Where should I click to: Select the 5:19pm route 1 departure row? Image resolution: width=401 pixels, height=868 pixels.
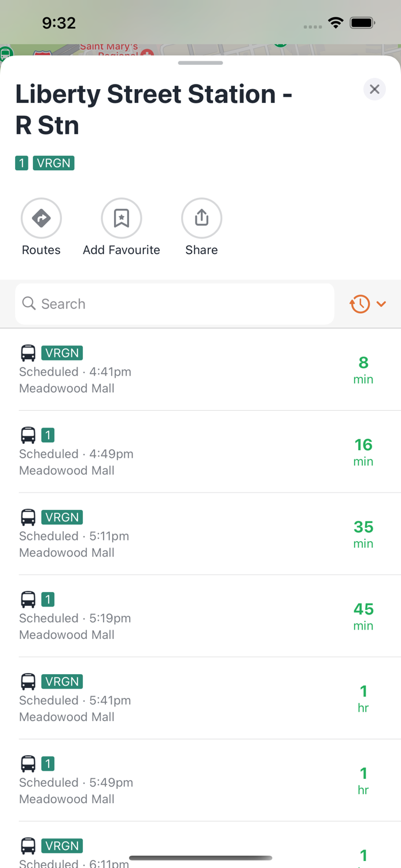(200, 616)
